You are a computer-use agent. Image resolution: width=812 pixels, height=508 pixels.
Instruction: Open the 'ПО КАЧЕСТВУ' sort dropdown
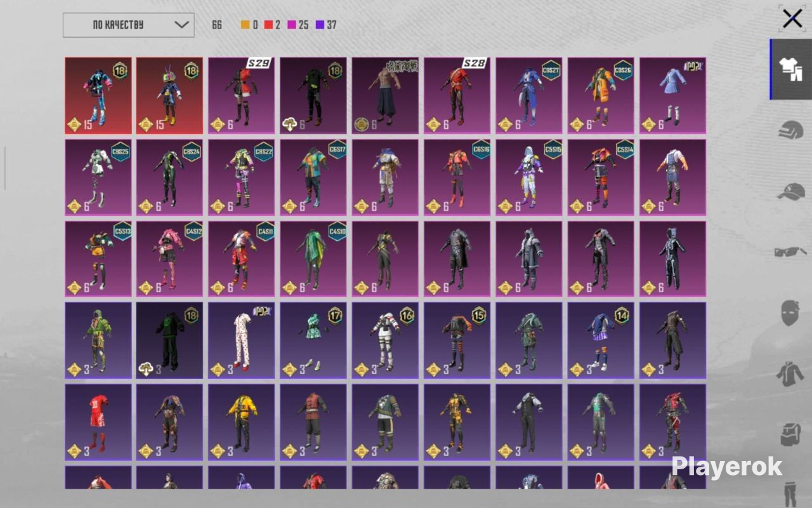(x=129, y=25)
